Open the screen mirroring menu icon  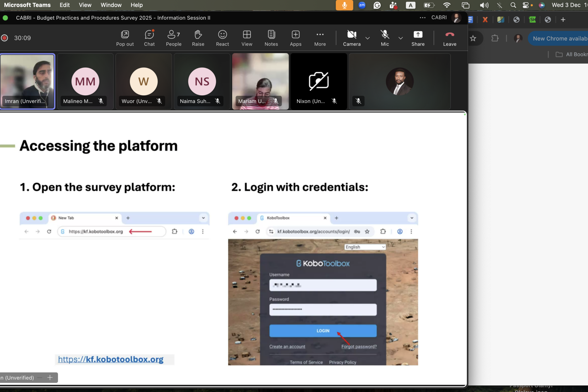coord(465,5)
